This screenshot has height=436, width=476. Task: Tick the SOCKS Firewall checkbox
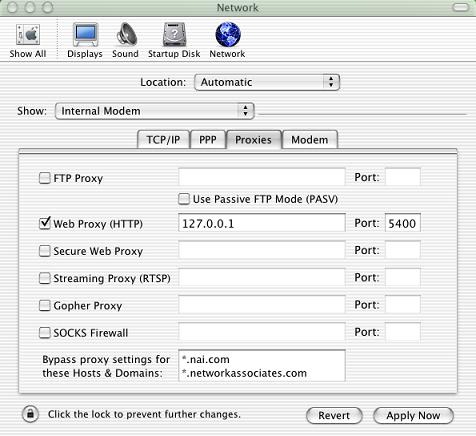tap(45, 333)
